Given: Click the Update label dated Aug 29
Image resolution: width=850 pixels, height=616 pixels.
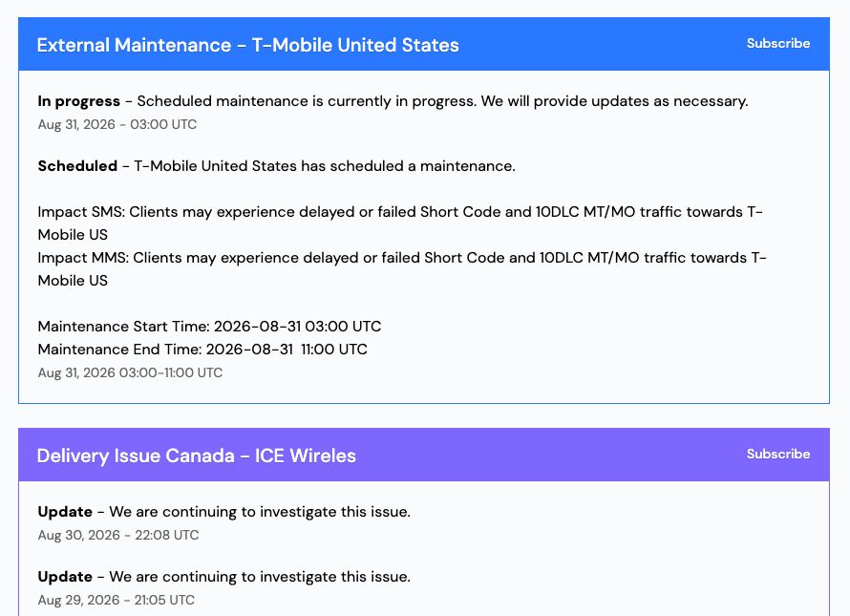Looking at the screenshot, I should [x=65, y=577].
